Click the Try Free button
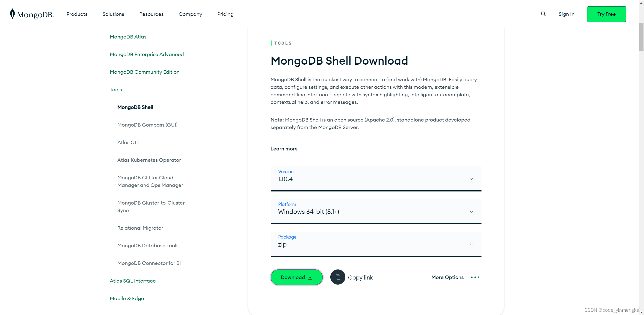This screenshot has width=644, height=315. [607, 14]
